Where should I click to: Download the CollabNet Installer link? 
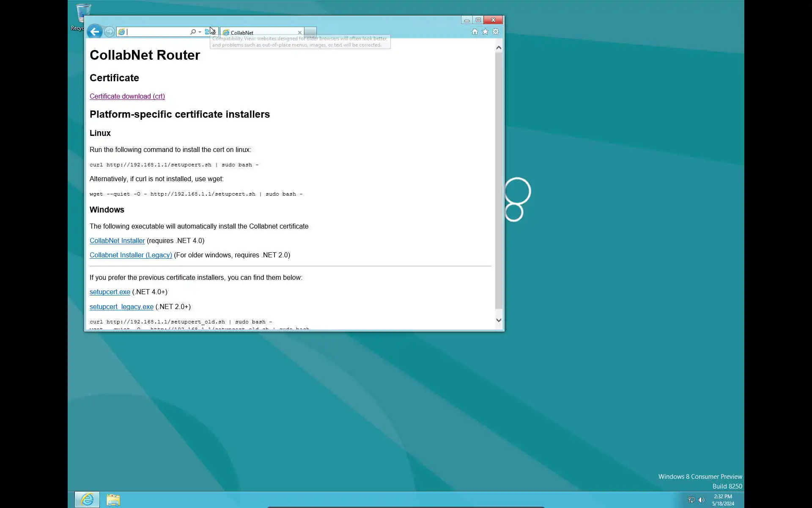117,241
